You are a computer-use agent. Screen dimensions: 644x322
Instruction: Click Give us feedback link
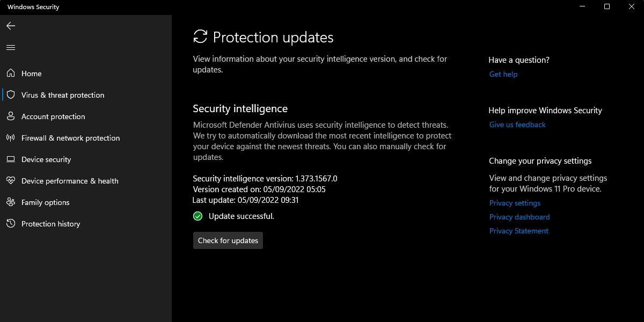point(517,125)
